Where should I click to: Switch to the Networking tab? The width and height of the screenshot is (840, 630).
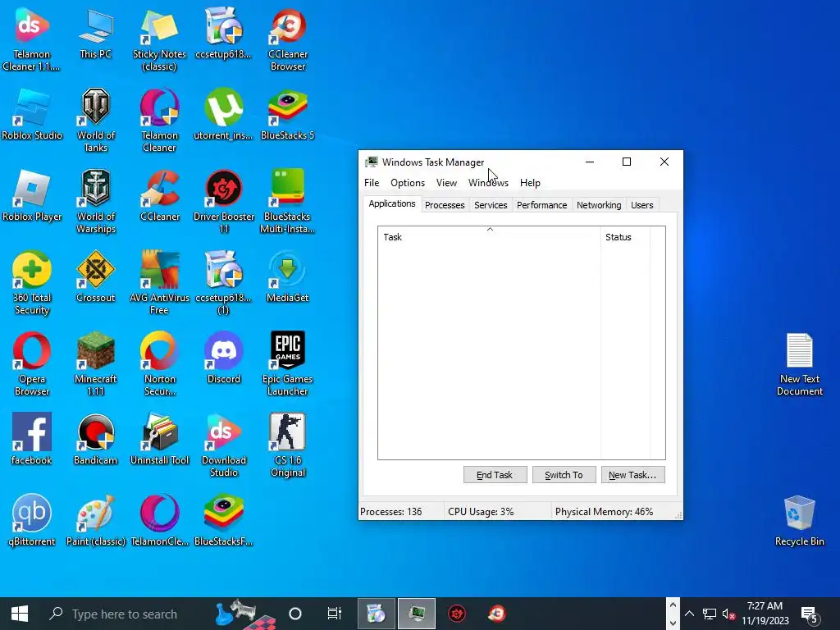point(599,205)
